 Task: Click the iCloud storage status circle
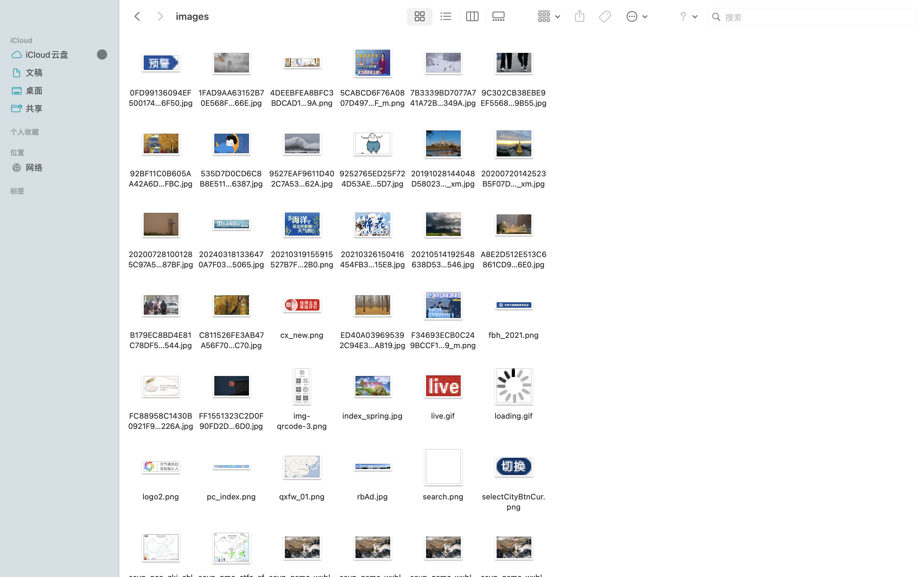click(102, 54)
